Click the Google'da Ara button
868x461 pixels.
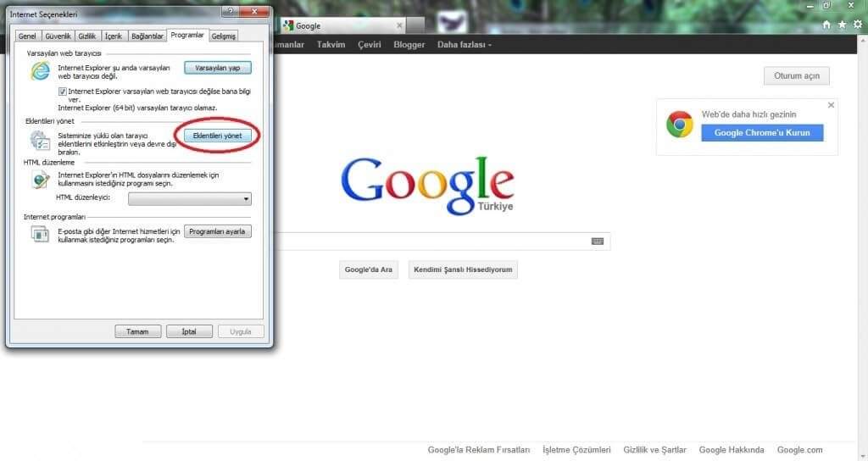point(369,269)
